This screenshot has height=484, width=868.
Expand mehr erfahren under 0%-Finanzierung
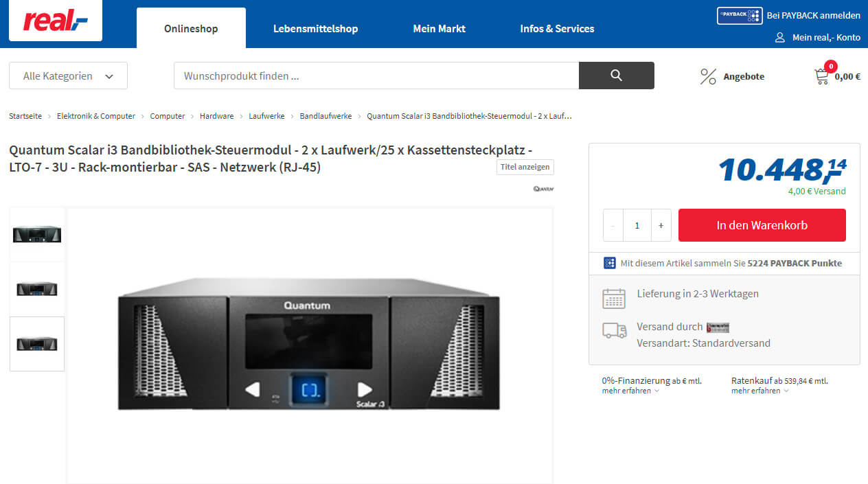(x=630, y=391)
